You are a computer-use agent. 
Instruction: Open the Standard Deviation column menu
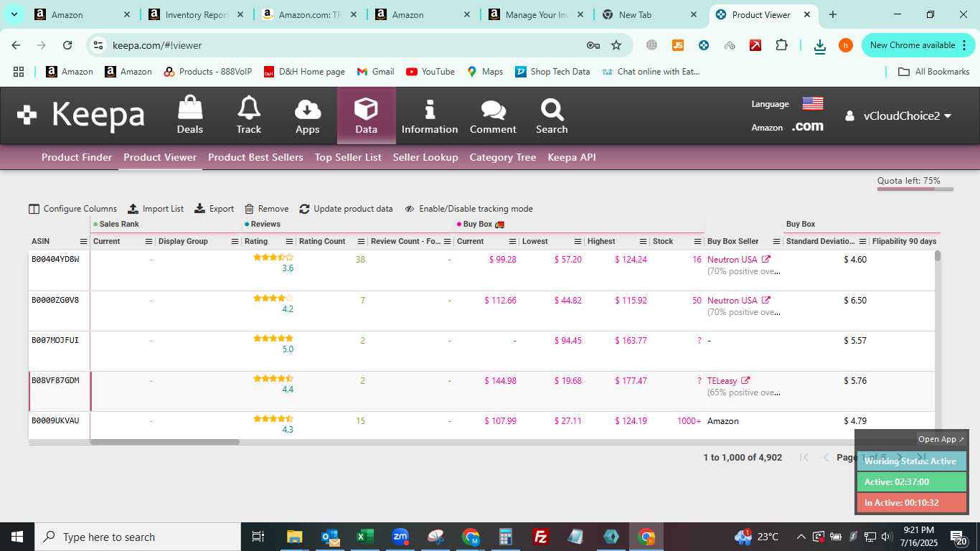(x=863, y=242)
